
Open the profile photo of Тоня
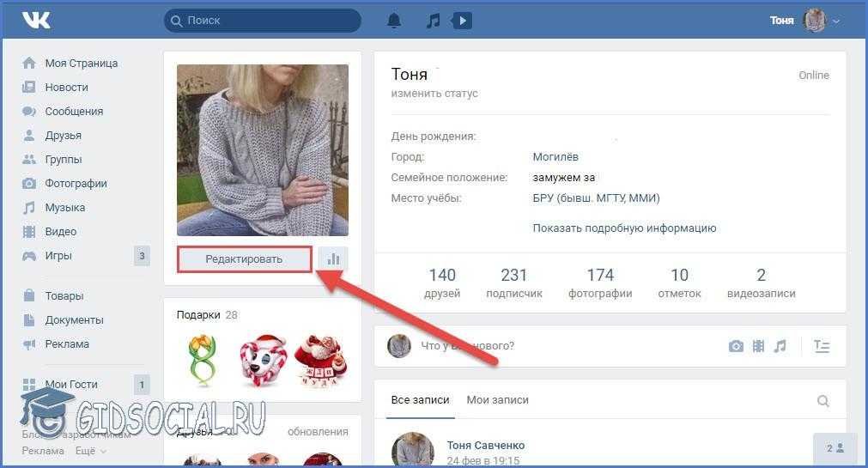[x=263, y=150]
